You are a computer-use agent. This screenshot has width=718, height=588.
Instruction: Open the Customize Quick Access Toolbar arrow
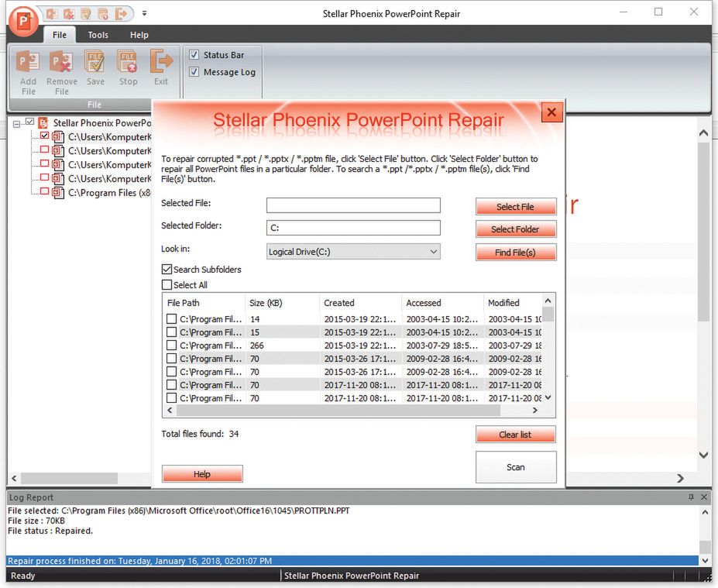click(x=144, y=14)
